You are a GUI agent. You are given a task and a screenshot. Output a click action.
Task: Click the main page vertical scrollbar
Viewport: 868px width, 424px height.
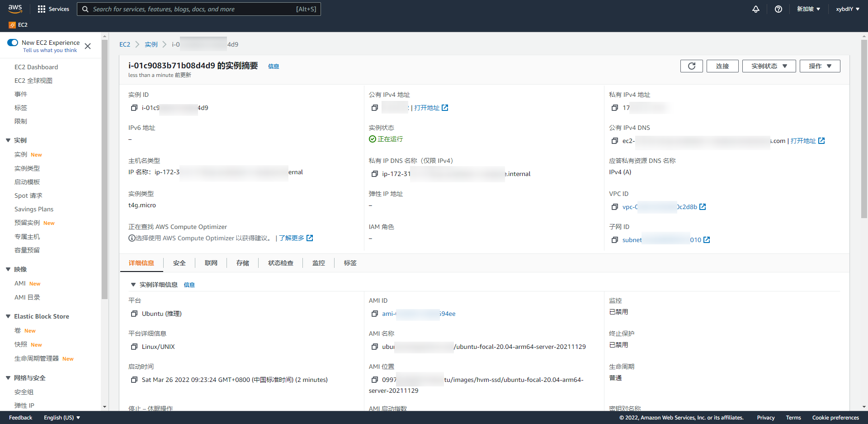coord(864,129)
